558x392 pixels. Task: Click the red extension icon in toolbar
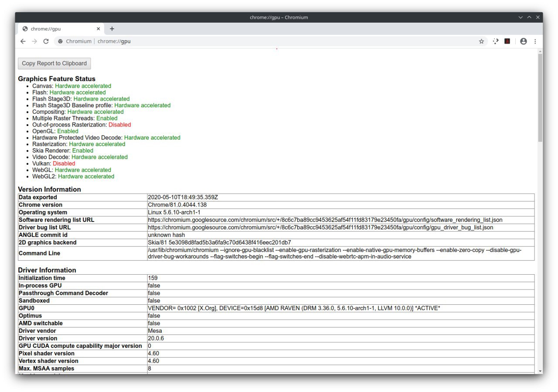pyautogui.click(x=507, y=41)
